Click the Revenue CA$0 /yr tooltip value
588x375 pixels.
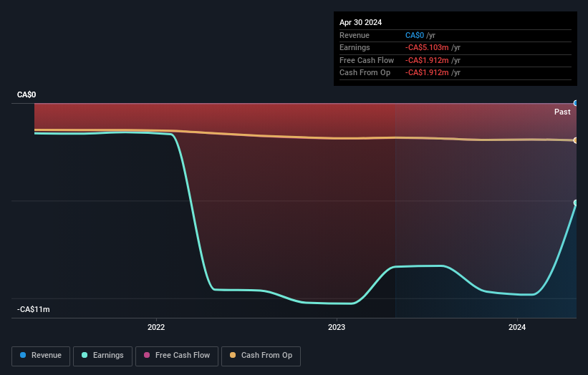point(420,35)
